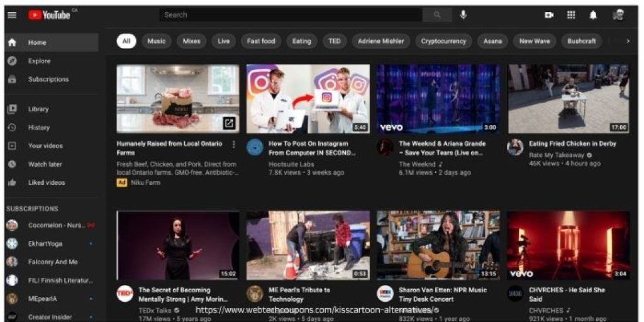Open Falconry And Me subscription in sidebar
Viewport: 644px width, 322px height.
pos(52,262)
